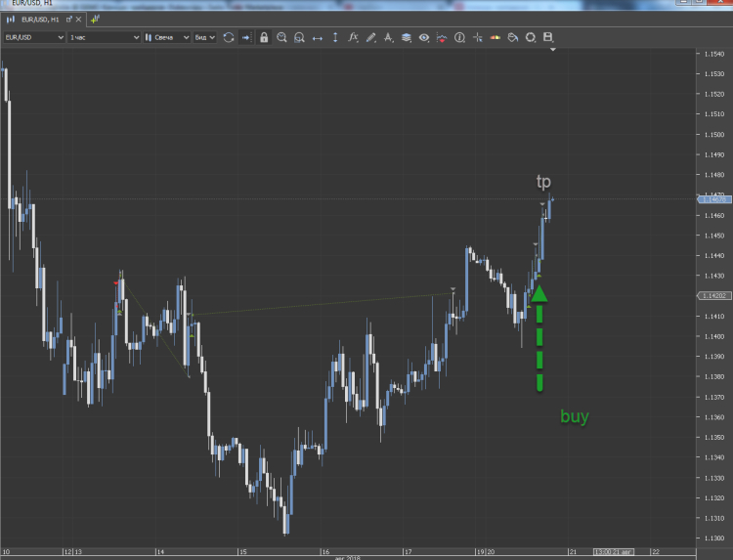Open the layers objects list
Image resolution: width=733 pixels, height=560 pixels.
[407, 37]
